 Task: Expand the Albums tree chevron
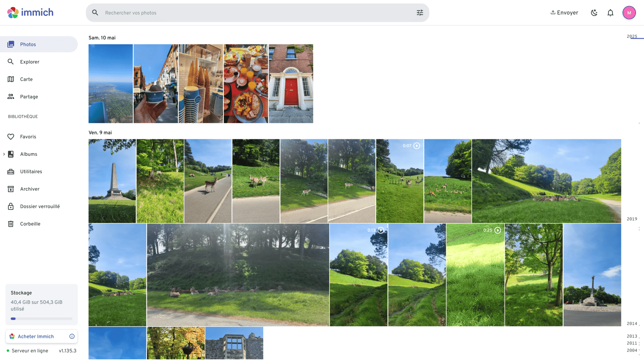pyautogui.click(x=4, y=154)
